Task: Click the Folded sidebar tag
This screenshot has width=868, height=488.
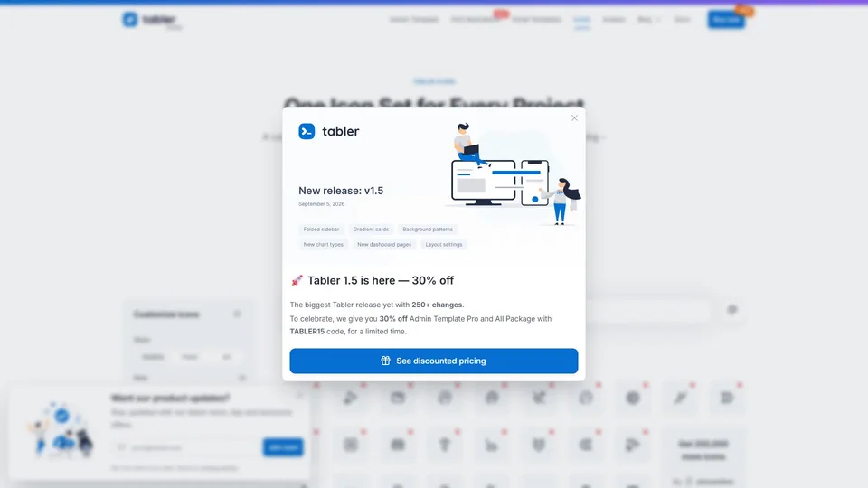Action: click(321, 229)
